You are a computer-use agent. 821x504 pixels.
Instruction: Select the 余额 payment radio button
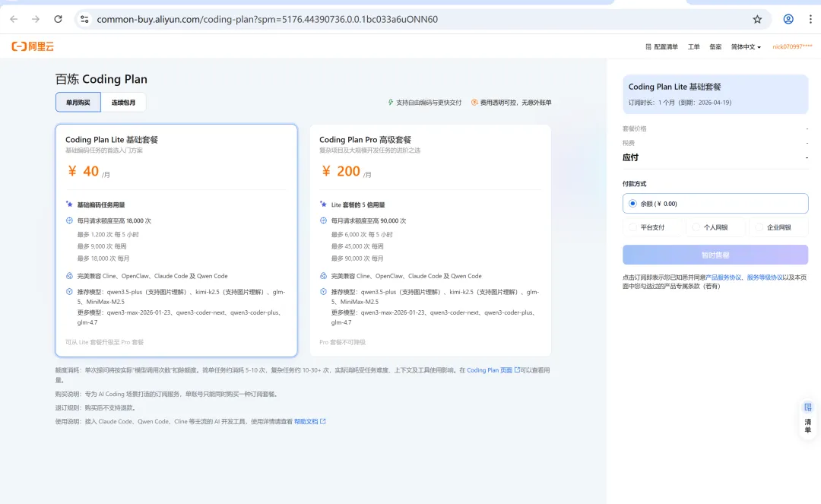[x=632, y=204]
